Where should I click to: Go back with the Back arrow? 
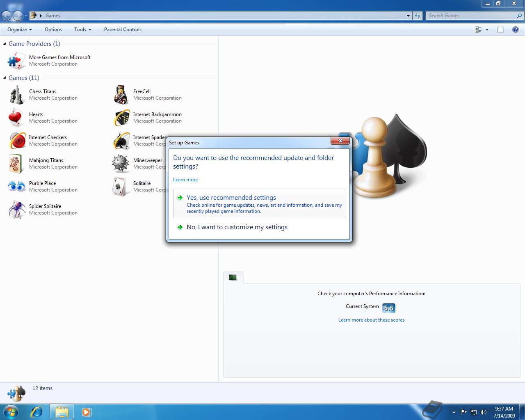click(x=7, y=16)
